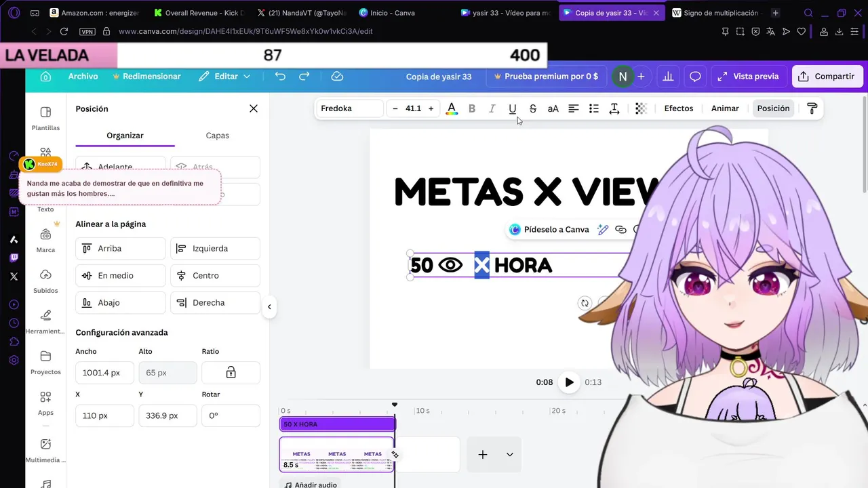This screenshot has height=488, width=868.
Task: Change text alignment
Action: 574,108
